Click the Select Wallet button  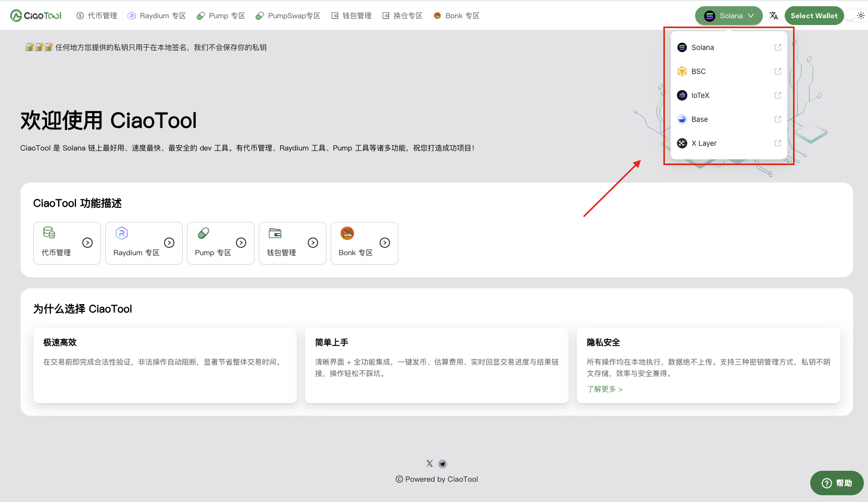click(x=814, y=16)
